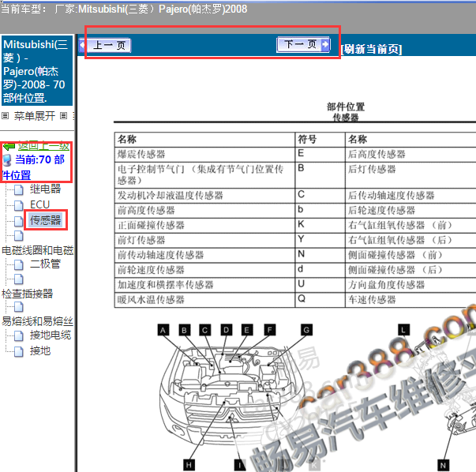Screen dimensions: 476x472
Task: Click table cell 发动机冷却液温度传感器
Action: coord(204,196)
